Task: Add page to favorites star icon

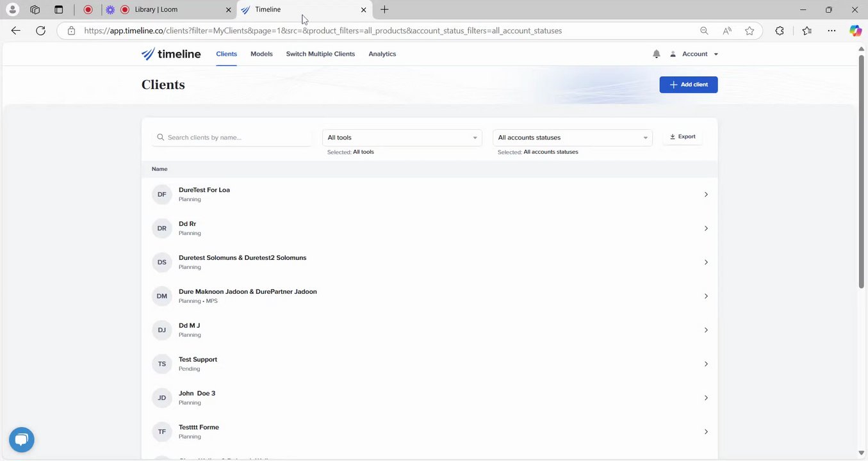Action: click(x=749, y=30)
